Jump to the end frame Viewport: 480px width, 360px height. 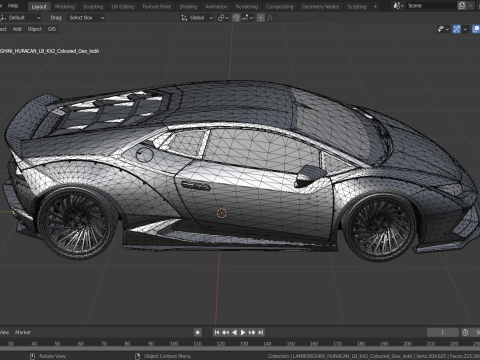pyautogui.click(x=261, y=332)
